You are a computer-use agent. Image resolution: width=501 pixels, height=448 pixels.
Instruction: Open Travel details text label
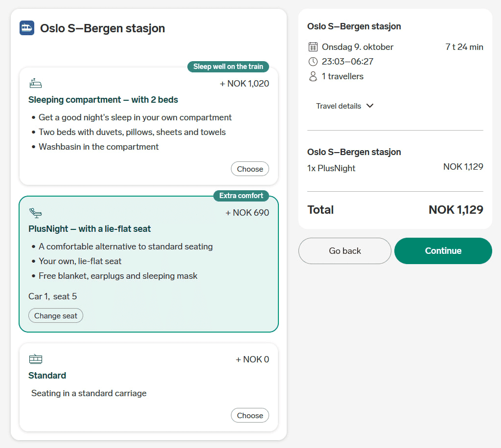point(339,106)
